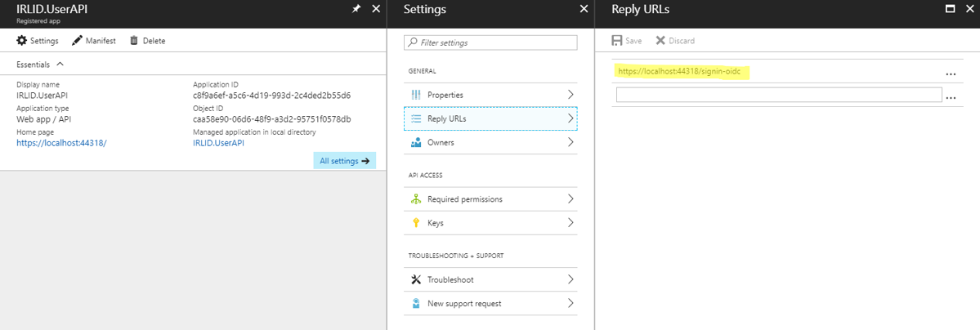Click the chevron beside Required permissions
This screenshot has height=330, width=980.
click(570, 198)
